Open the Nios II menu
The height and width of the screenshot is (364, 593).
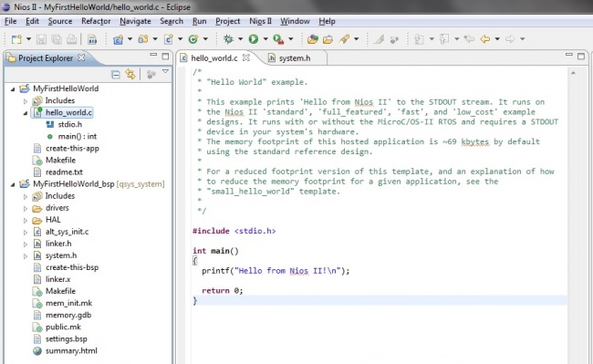pos(260,21)
